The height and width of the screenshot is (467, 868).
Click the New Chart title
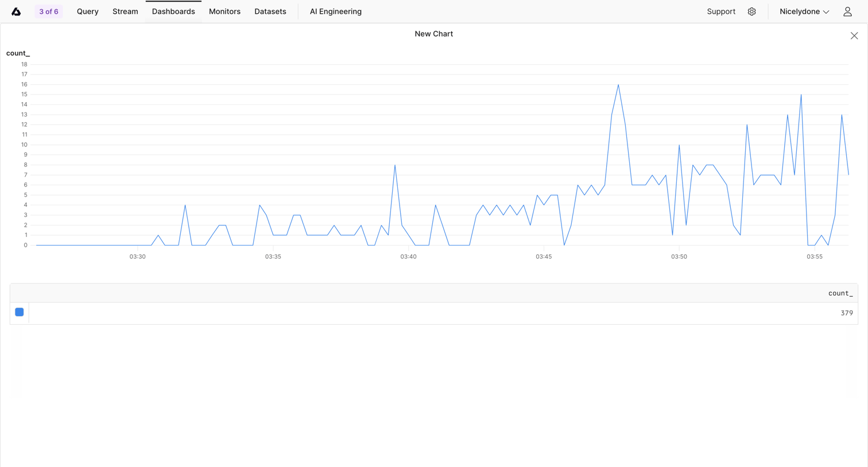coord(434,34)
